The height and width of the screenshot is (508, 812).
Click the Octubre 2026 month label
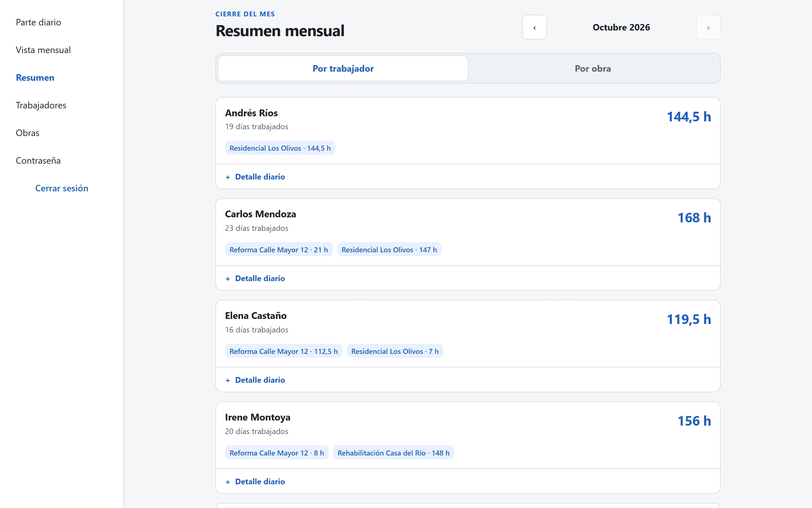621,27
